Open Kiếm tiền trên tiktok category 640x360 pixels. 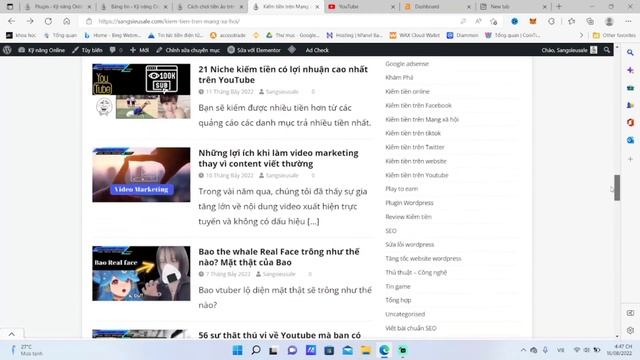click(x=413, y=133)
